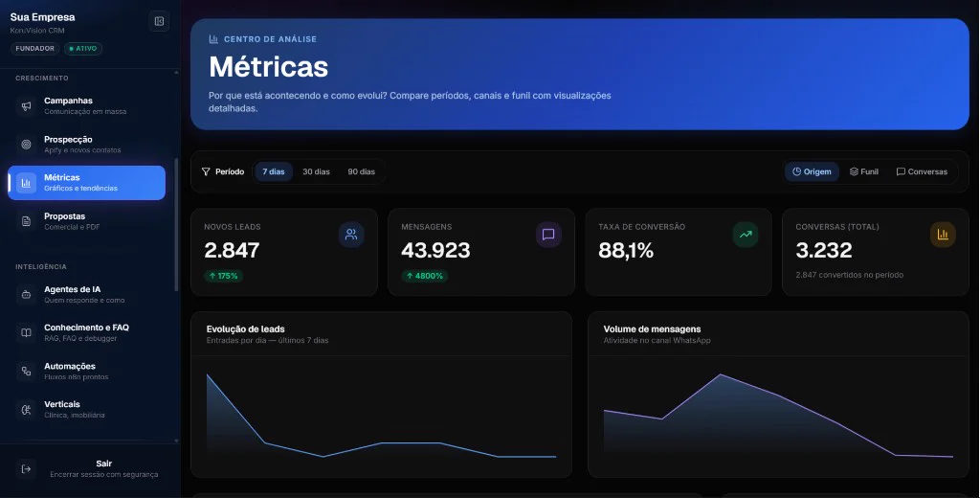This screenshot has height=498, width=980.
Task: Select the Origem view tab
Action: point(812,171)
